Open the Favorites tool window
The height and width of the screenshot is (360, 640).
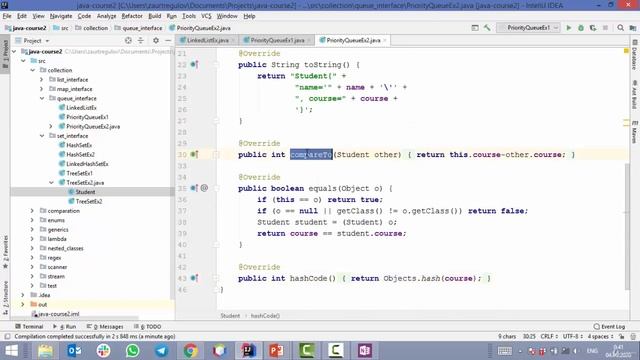(5, 252)
